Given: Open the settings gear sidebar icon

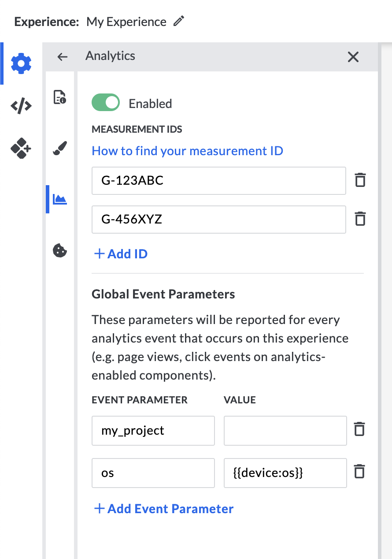Looking at the screenshot, I should tap(21, 63).
